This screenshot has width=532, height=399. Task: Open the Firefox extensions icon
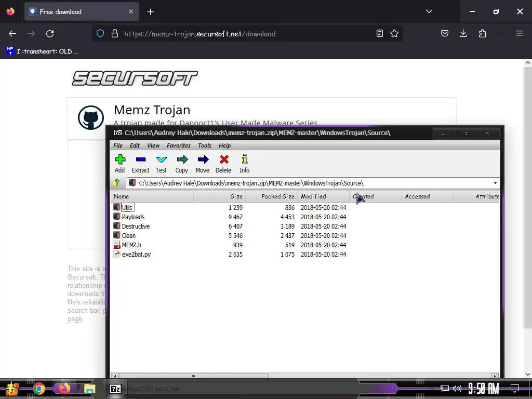(x=482, y=33)
